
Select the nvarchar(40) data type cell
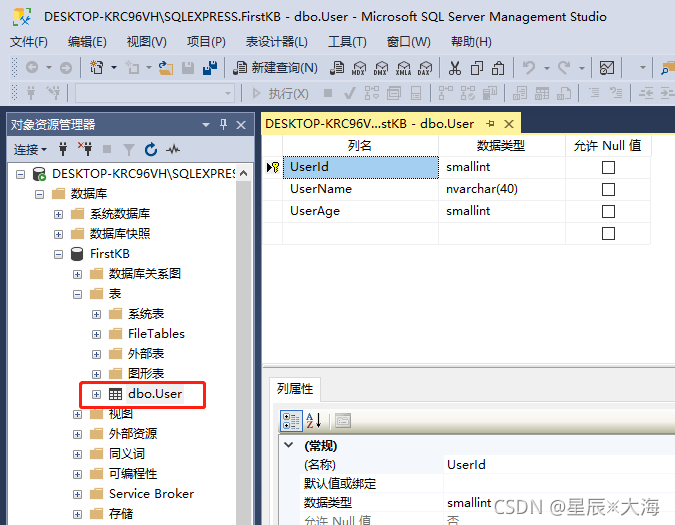click(x=502, y=189)
